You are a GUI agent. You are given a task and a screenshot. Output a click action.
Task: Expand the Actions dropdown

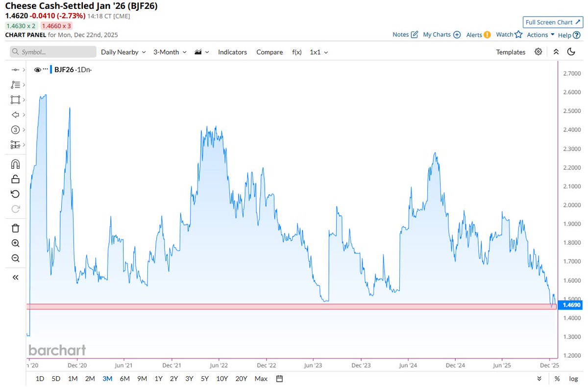(x=540, y=35)
